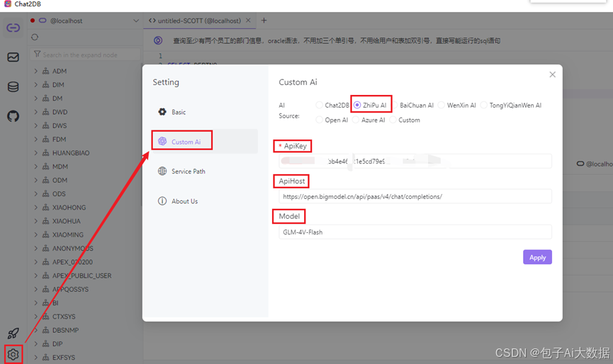Click the Model input field GLM-4V-Flash
The image size is (613, 364).
tap(415, 232)
